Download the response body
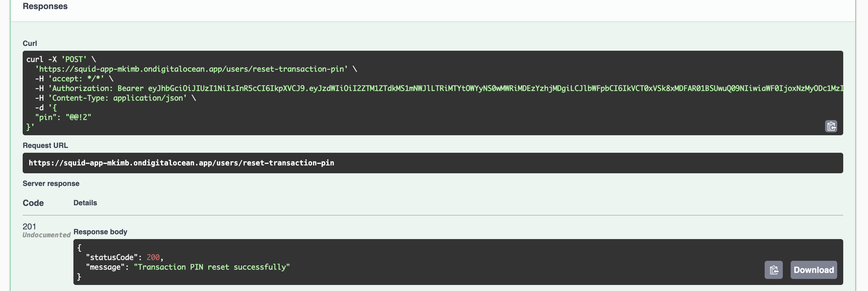Image resolution: width=868 pixels, height=291 pixels. pyautogui.click(x=813, y=270)
